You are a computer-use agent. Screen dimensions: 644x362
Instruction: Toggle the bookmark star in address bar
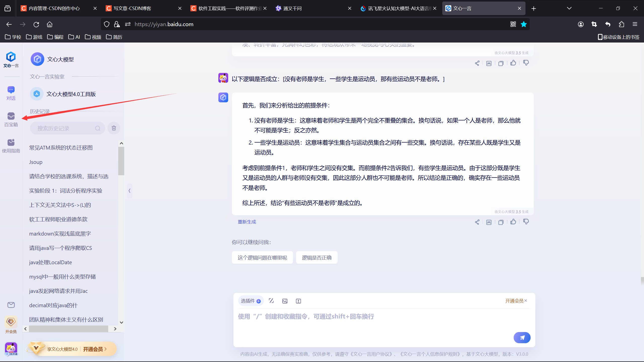point(524,24)
